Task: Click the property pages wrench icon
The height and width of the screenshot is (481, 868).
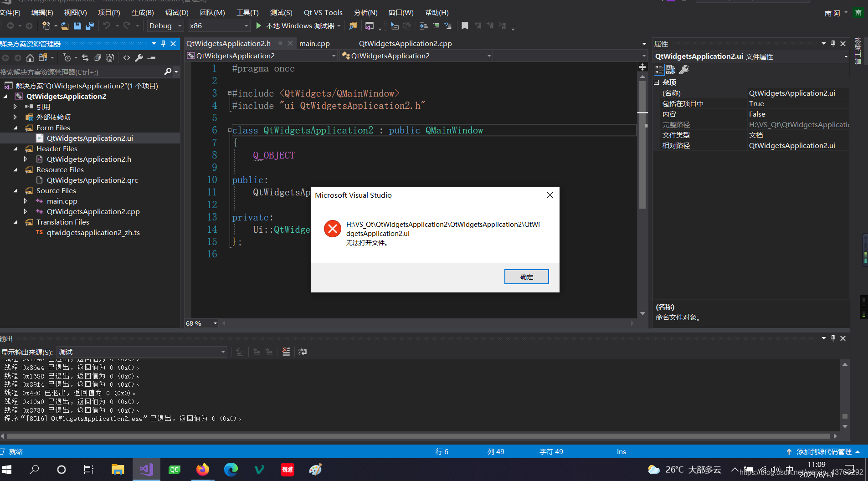Action: [684, 70]
